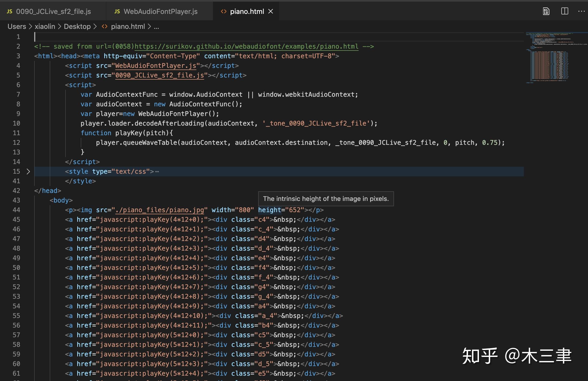Click the JS icon on the WebAudioFontPlayer.js tab
The height and width of the screenshot is (381, 588).
tap(117, 11)
